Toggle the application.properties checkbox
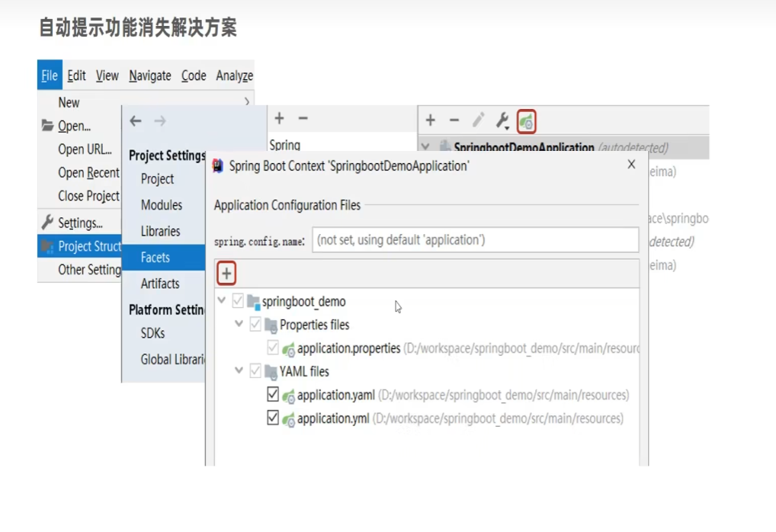The width and height of the screenshot is (776, 532). (x=273, y=348)
